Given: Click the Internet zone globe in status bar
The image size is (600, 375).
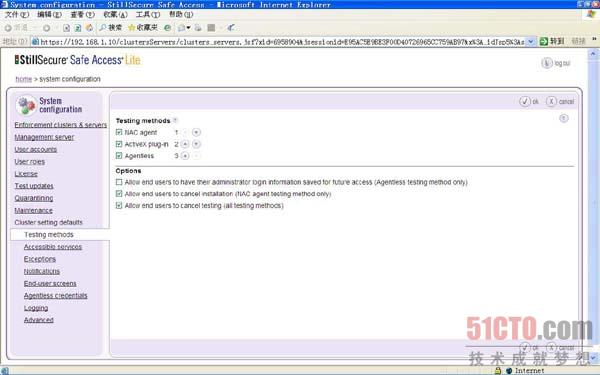Looking at the screenshot, I should pyautogui.click(x=509, y=370).
